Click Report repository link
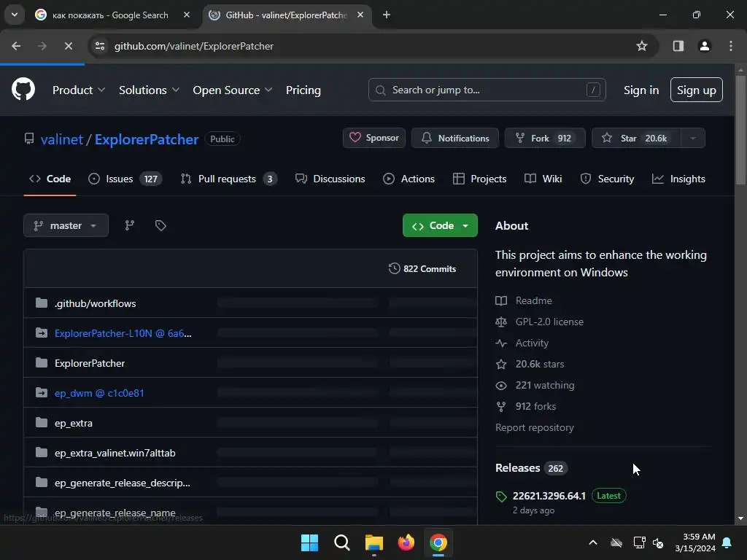The width and height of the screenshot is (747, 560). pyautogui.click(x=535, y=427)
